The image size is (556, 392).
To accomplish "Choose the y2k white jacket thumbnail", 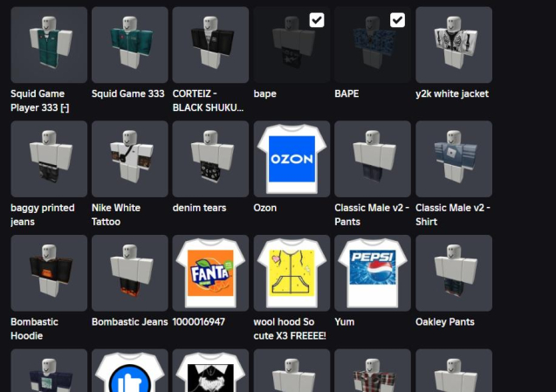I will [x=454, y=45].
